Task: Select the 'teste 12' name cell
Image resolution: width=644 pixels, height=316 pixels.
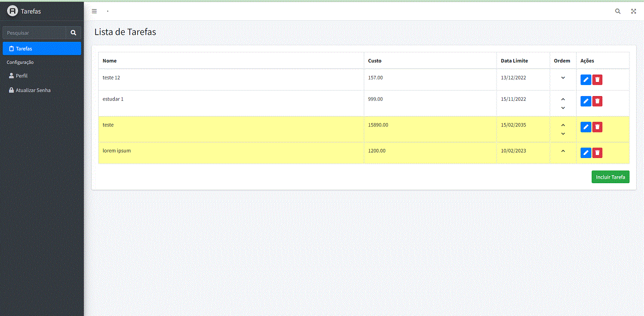Action: click(231, 80)
